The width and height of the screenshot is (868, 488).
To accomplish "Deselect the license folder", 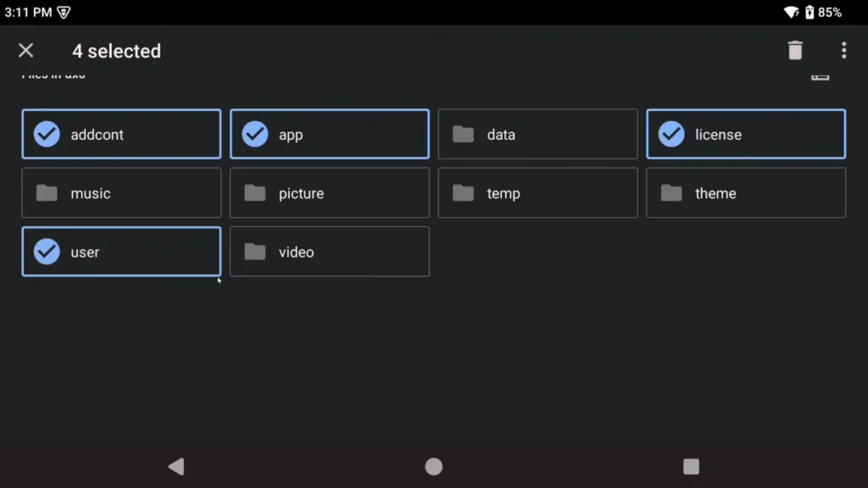I will [671, 134].
